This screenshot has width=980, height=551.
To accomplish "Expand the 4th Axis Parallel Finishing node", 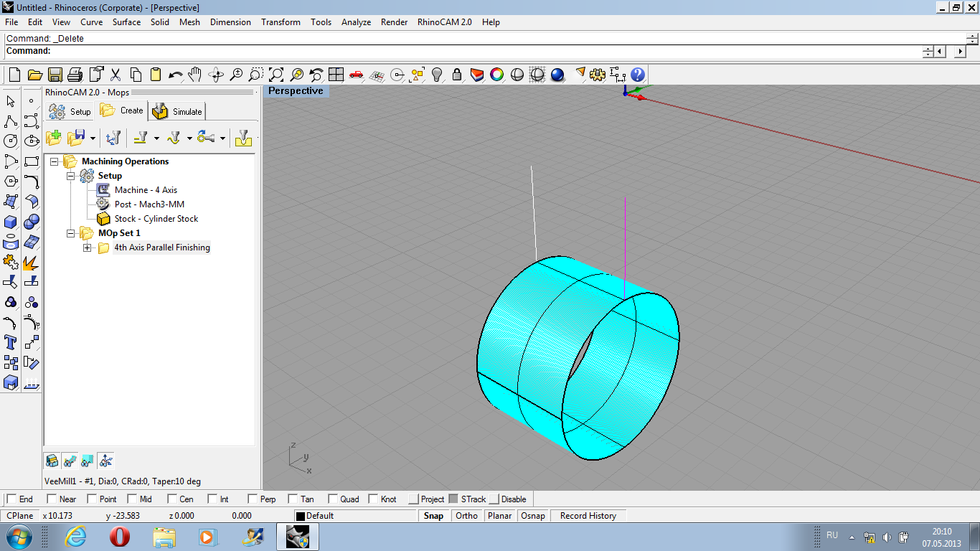I will 88,248.
